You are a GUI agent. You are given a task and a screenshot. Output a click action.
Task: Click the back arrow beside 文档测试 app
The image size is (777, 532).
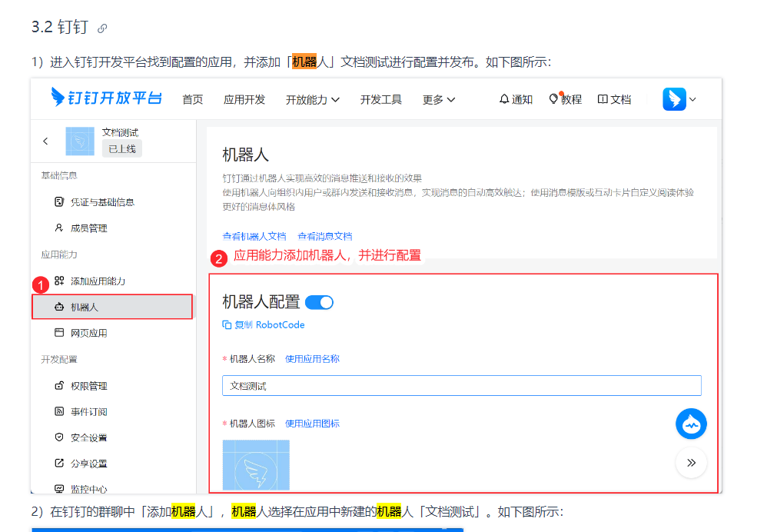45,141
